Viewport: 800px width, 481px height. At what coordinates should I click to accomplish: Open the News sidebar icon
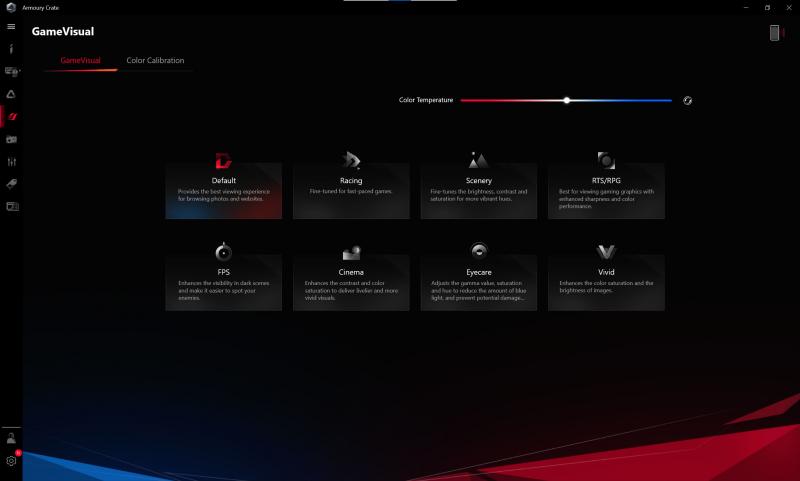(x=12, y=206)
